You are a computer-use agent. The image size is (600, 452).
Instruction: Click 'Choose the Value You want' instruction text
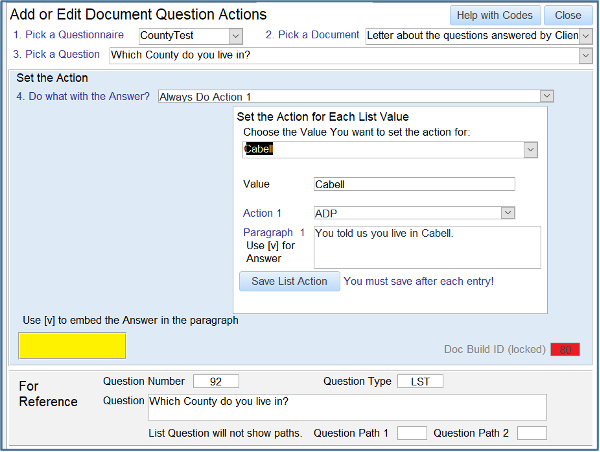(357, 132)
